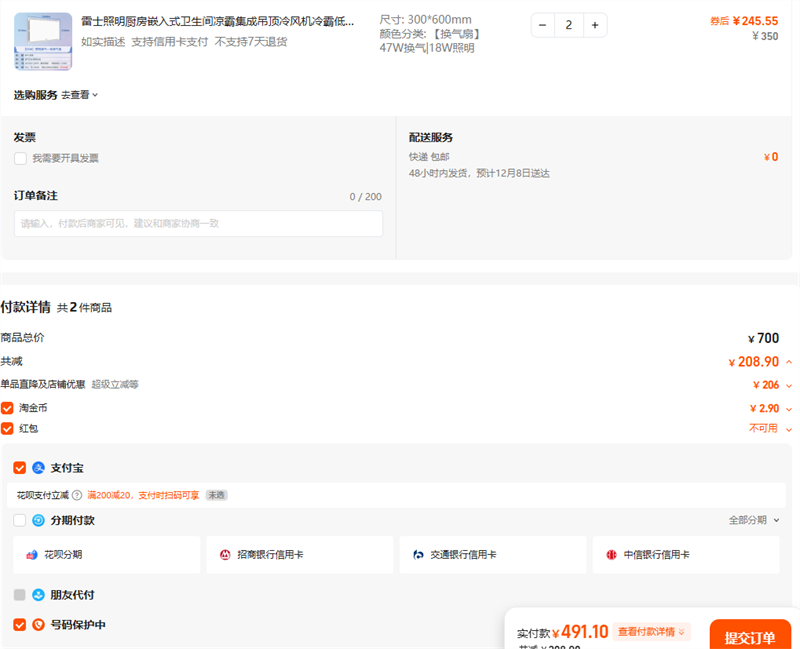Click the help icon beside 花呗支付立减
The height and width of the screenshot is (649, 800).
77,495
